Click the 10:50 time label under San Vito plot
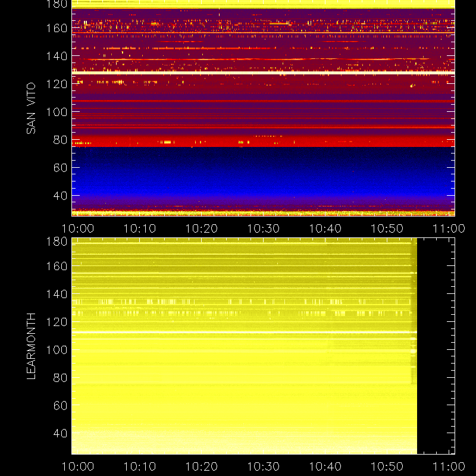Image resolution: width=476 pixels, height=476 pixels. click(387, 228)
